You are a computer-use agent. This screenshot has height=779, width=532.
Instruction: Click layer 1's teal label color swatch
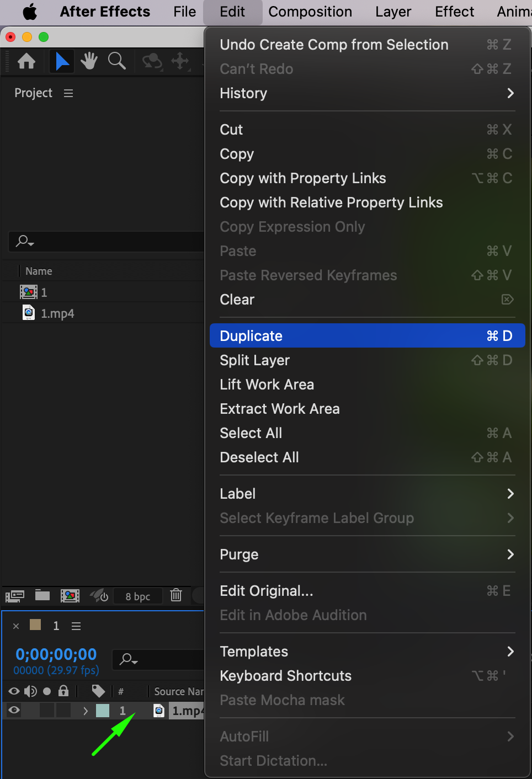103,711
